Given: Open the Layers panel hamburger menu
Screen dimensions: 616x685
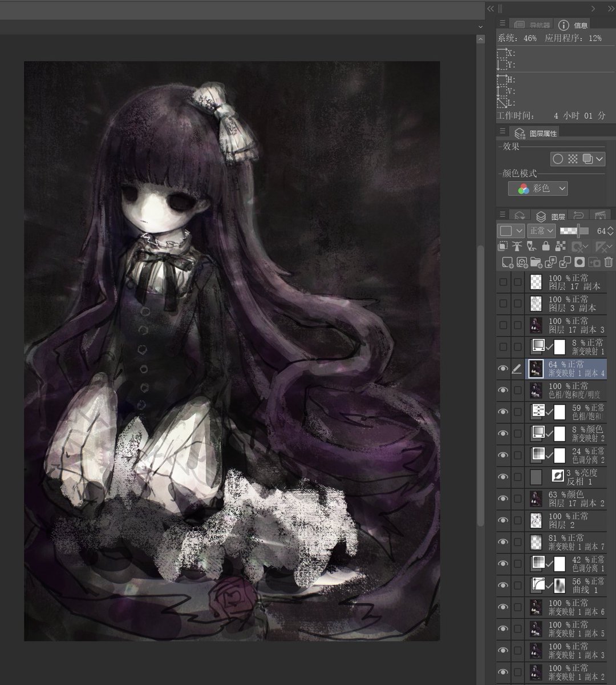Looking at the screenshot, I should click(502, 215).
